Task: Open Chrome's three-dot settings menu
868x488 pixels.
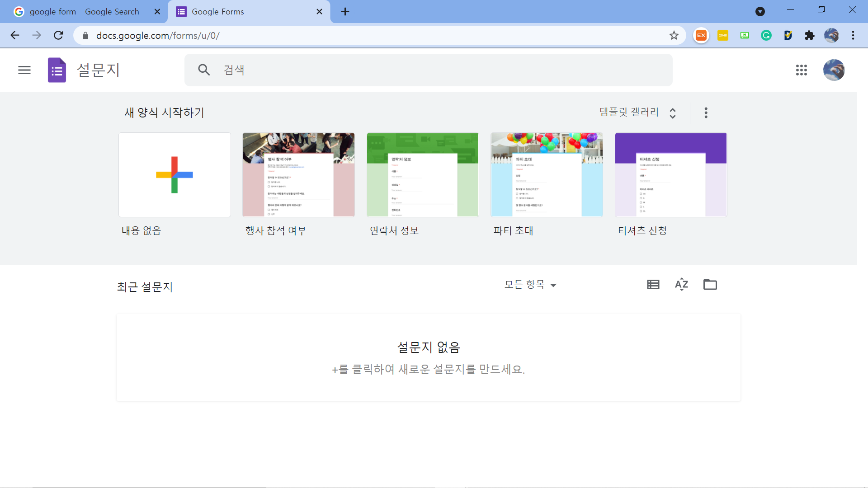Action: tap(853, 35)
